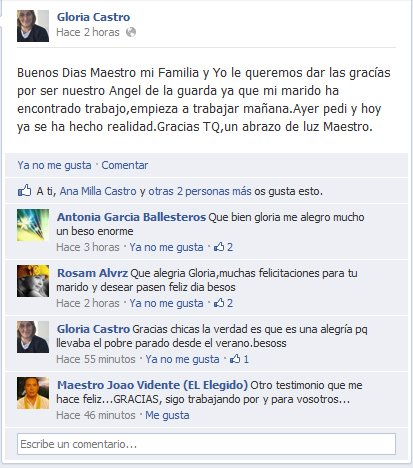Click the thumbs-up icon beside post likes summary

[24, 191]
